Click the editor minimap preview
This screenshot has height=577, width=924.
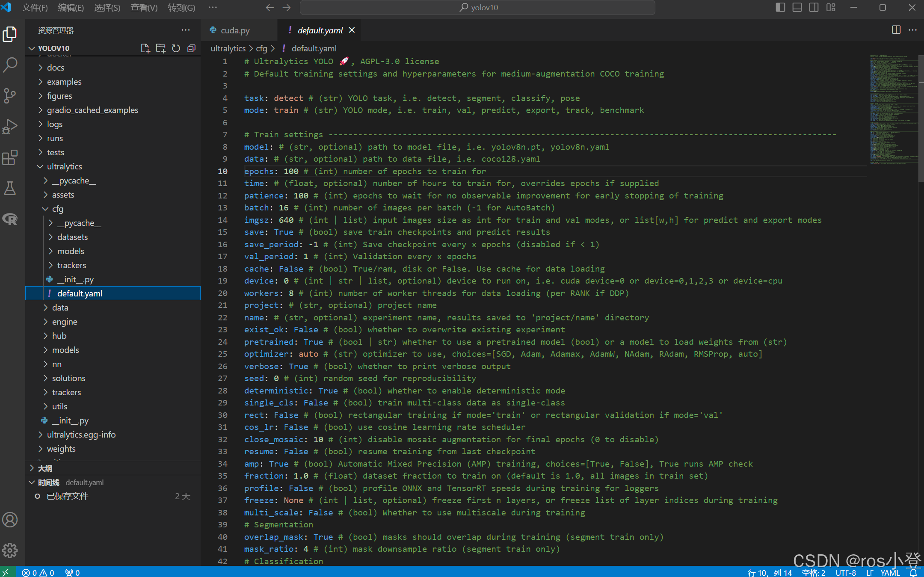pos(894,109)
